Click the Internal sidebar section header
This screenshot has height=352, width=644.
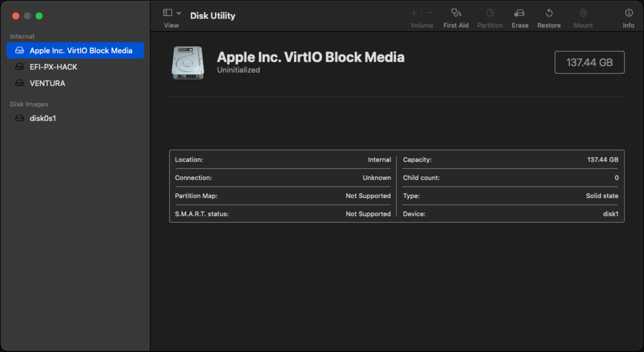[22, 36]
